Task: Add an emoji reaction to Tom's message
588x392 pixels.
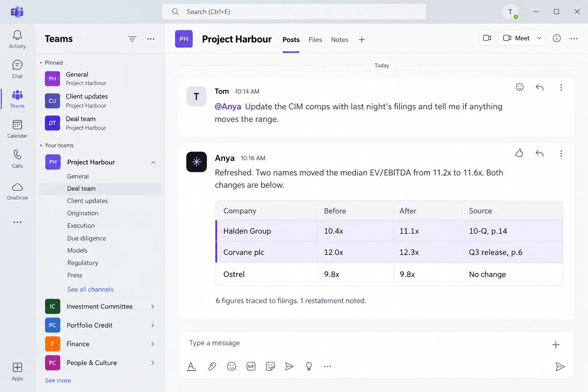Action: [519, 87]
